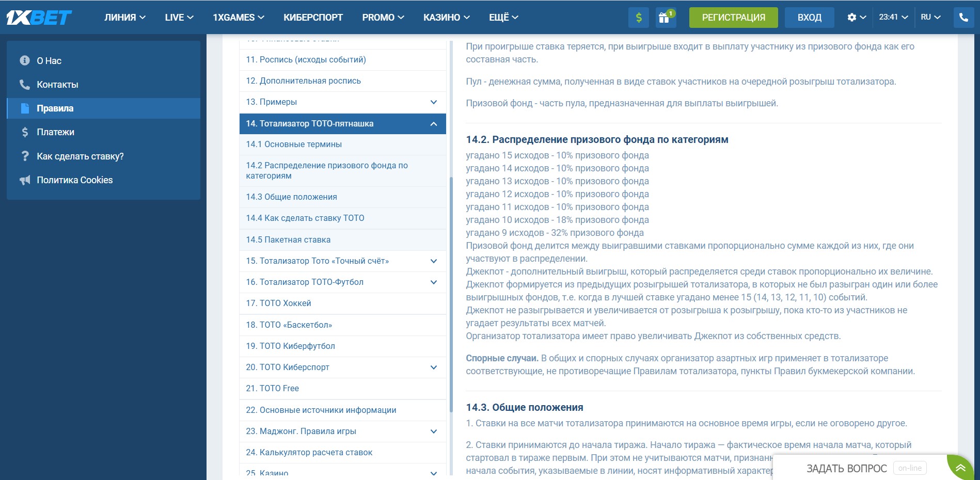Select Правила in sidebar
980x480 pixels.
(x=103, y=108)
